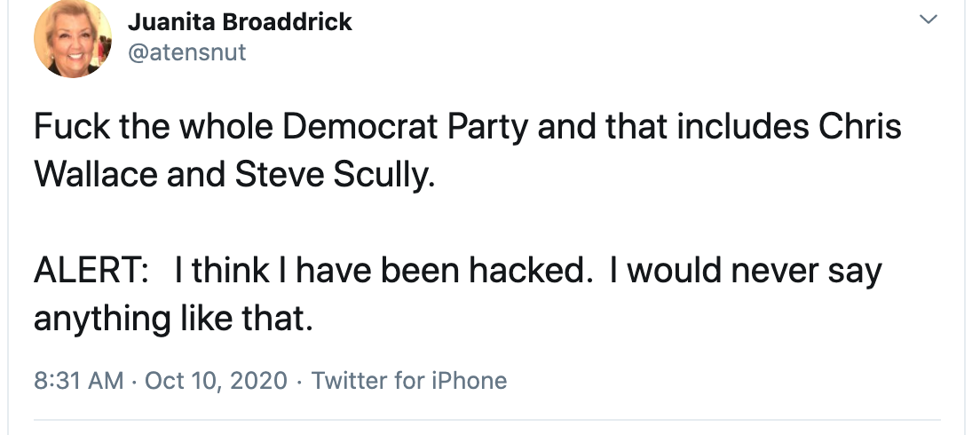
Task: Open the Twitter for iPhone source link
Action: pos(409,381)
